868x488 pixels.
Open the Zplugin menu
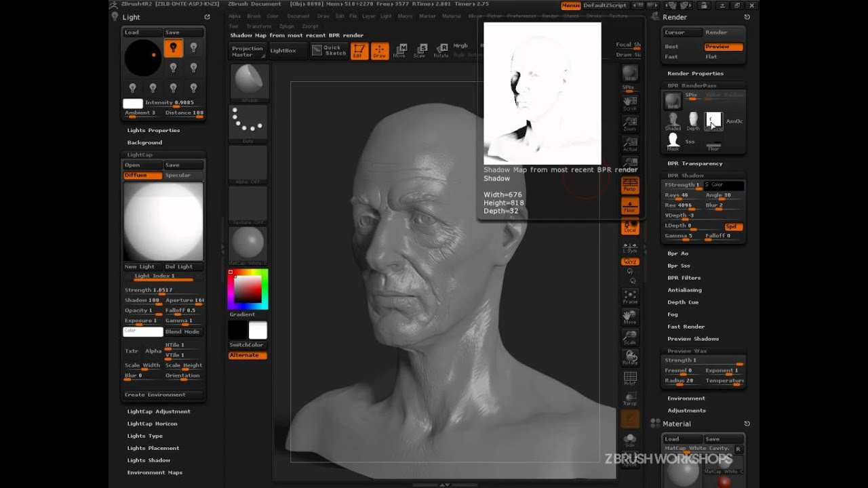(286, 26)
